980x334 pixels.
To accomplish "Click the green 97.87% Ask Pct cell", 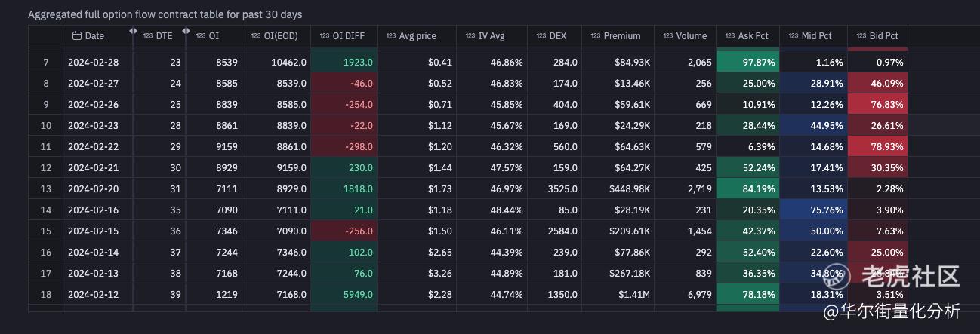I will point(747,62).
